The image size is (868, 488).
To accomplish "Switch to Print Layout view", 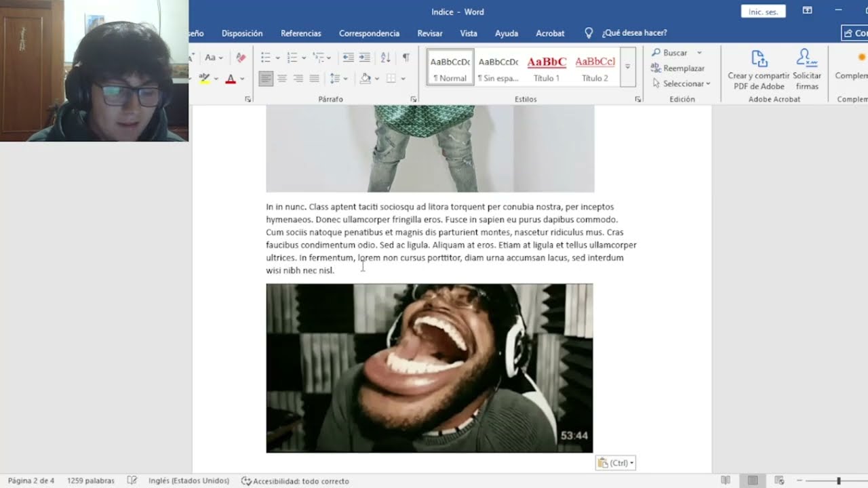I will [753, 481].
